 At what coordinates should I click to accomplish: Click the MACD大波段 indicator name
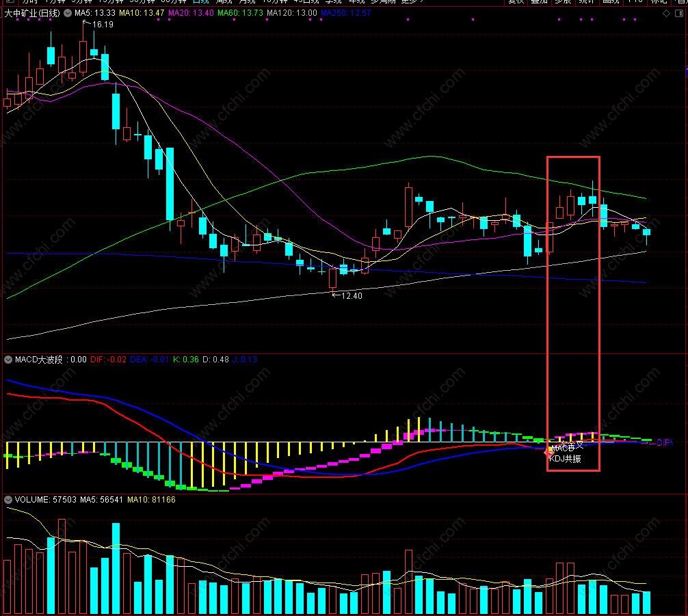[39, 360]
